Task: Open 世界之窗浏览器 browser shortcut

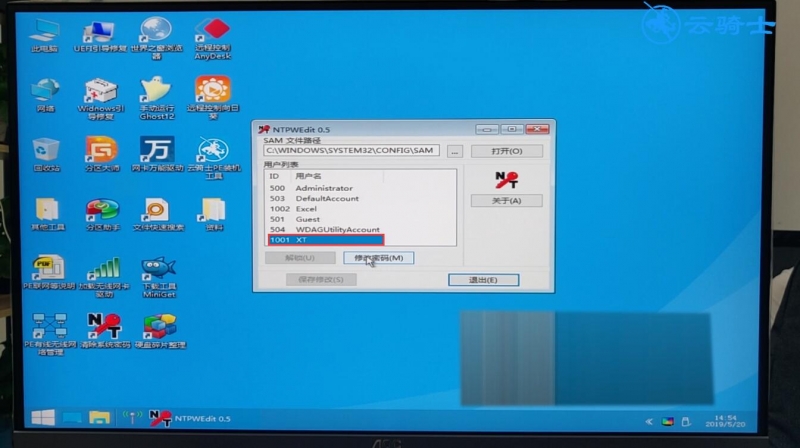Action: pyautogui.click(x=156, y=37)
